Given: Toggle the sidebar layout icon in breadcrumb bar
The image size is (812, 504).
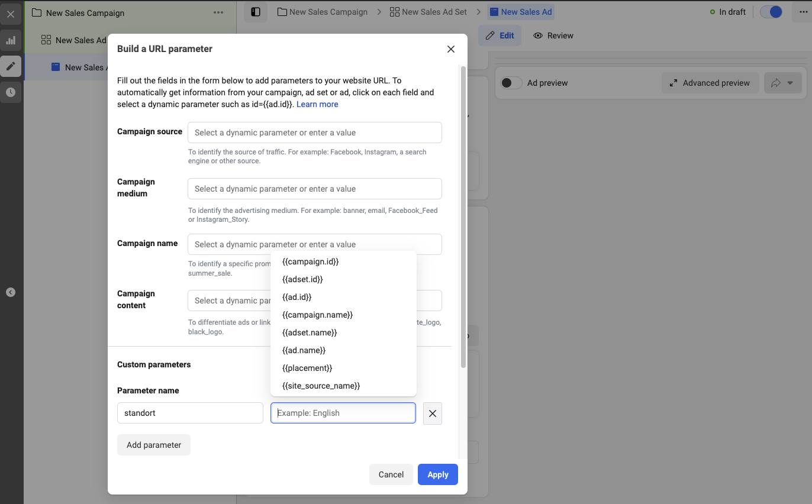Looking at the screenshot, I should point(256,12).
